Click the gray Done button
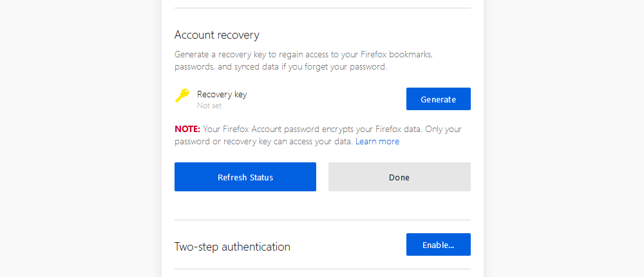644x277 pixels. 399,177
